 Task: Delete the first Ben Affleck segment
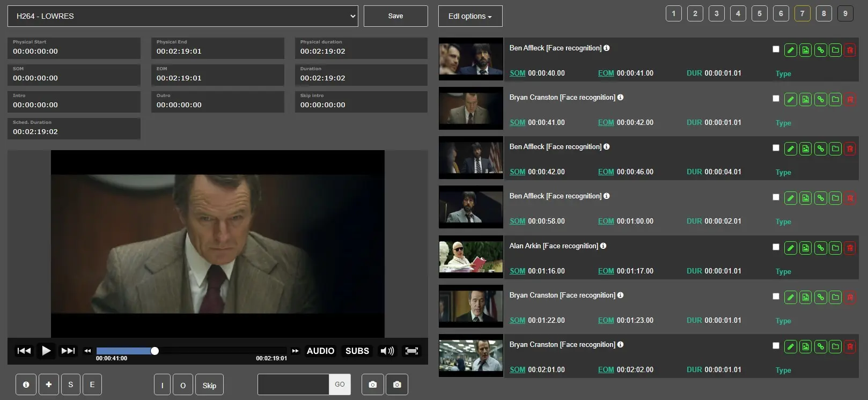pos(850,50)
